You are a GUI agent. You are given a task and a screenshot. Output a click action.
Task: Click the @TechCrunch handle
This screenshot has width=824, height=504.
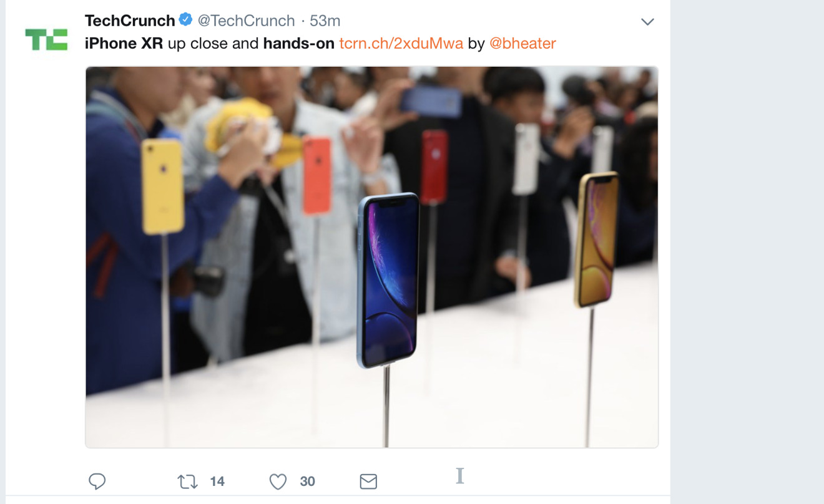click(x=246, y=21)
